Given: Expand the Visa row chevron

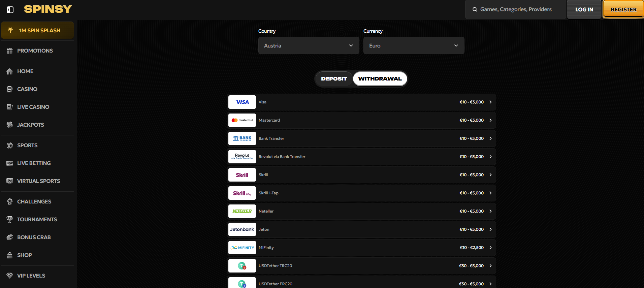Looking at the screenshot, I should pyautogui.click(x=490, y=102).
